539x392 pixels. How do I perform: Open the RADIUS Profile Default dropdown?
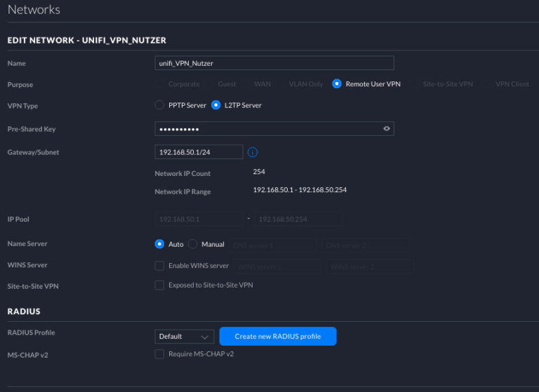click(185, 337)
